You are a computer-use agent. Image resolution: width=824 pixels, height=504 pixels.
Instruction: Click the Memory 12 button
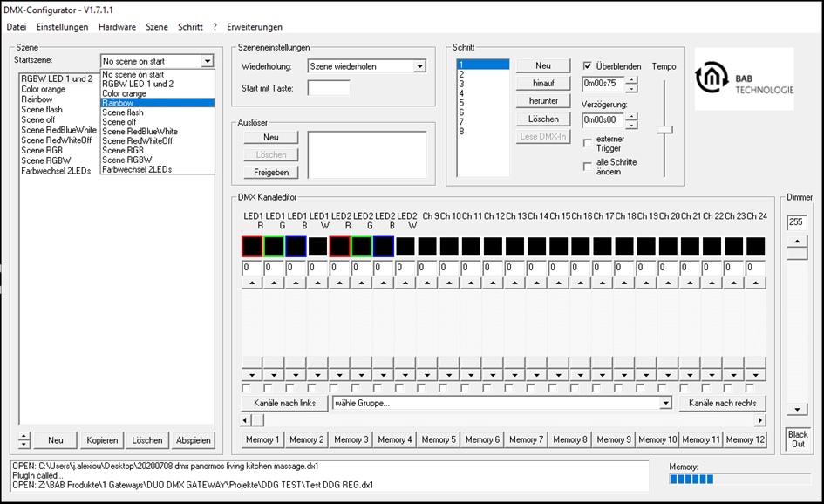[x=746, y=439]
